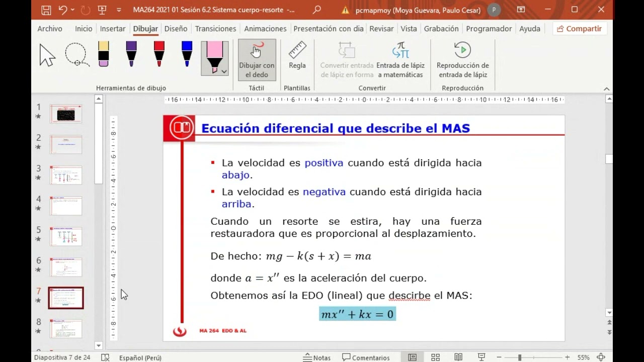
Task: Open the Animaciones tab
Action: [x=265, y=29]
